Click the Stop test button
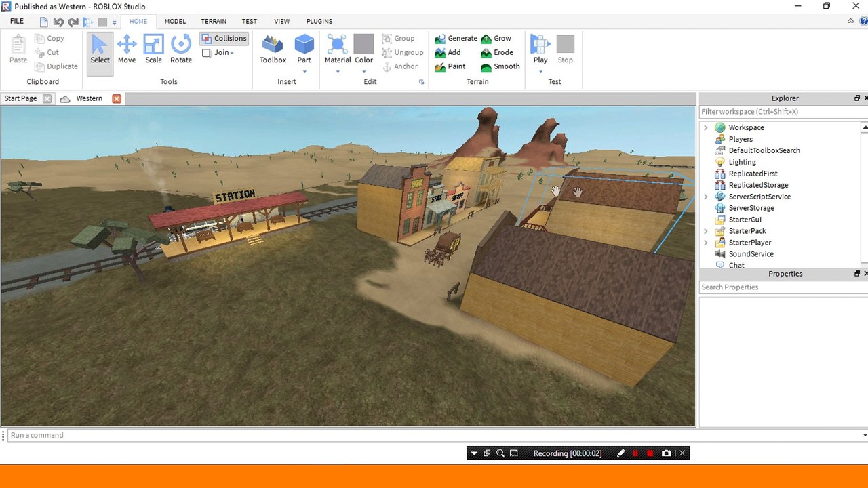This screenshot has width=868, height=488. [566, 49]
